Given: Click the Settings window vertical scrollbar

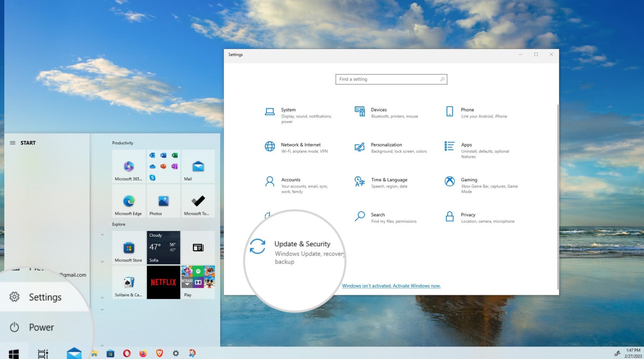Looking at the screenshot, I should [558, 197].
